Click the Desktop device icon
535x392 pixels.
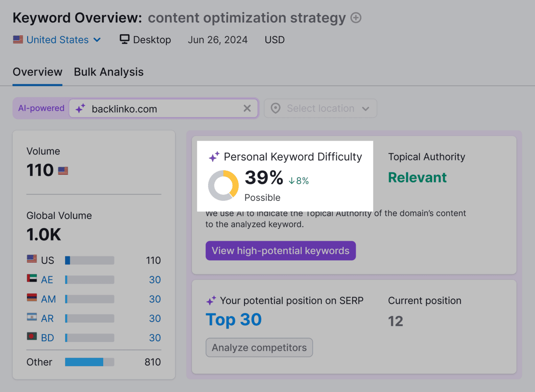coord(124,39)
